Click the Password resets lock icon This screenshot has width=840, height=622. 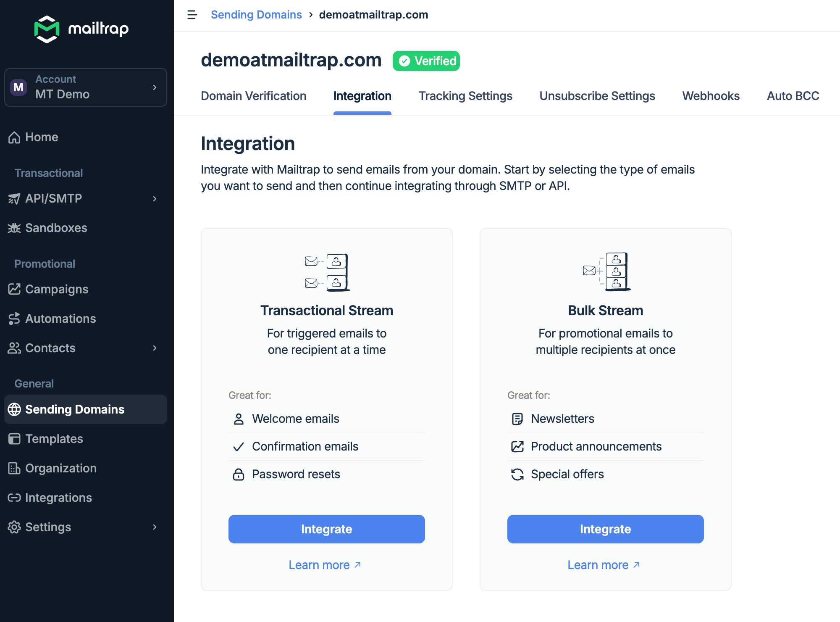point(239,474)
